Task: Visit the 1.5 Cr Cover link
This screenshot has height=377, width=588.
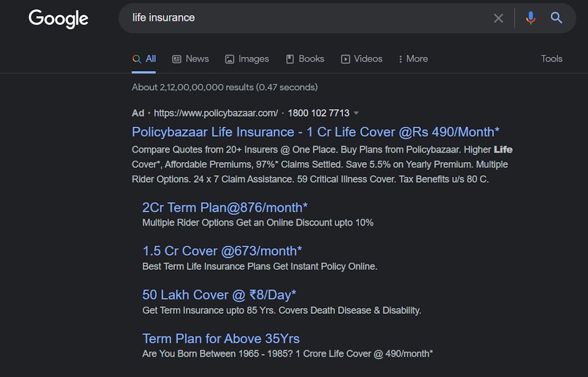Action: point(222,251)
